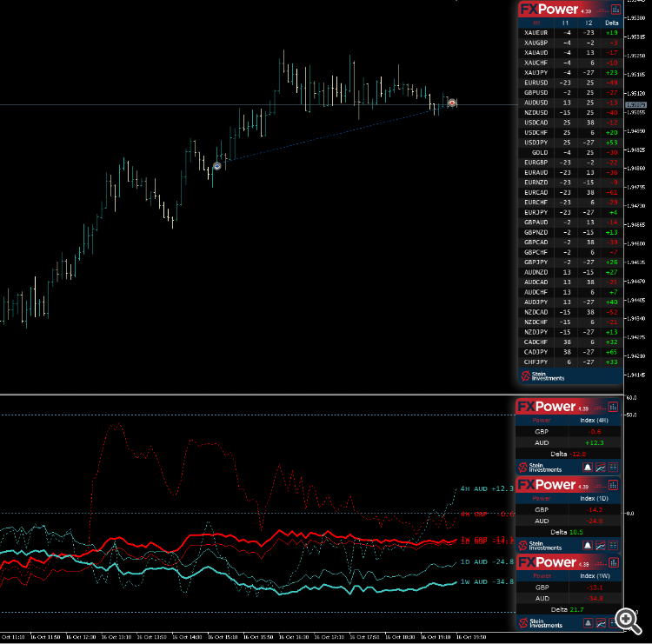Select the USDCAD row in the pair list
The height and width of the screenshot is (644, 652).
coord(570,123)
